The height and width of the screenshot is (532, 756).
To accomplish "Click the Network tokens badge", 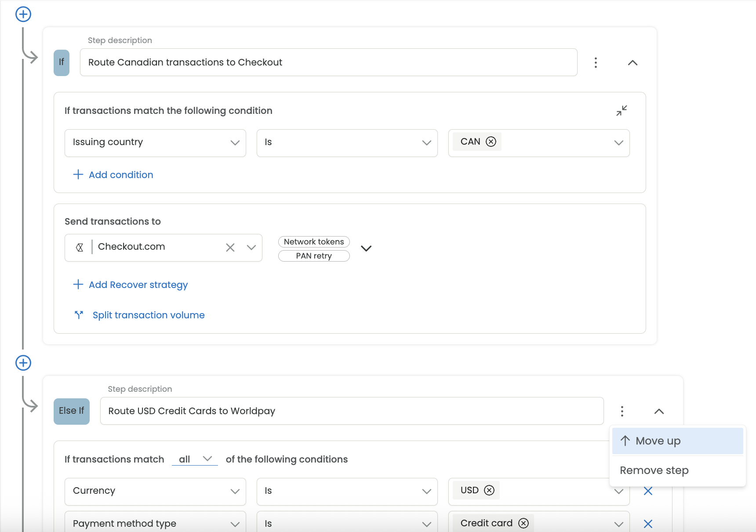I will [x=314, y=242].
